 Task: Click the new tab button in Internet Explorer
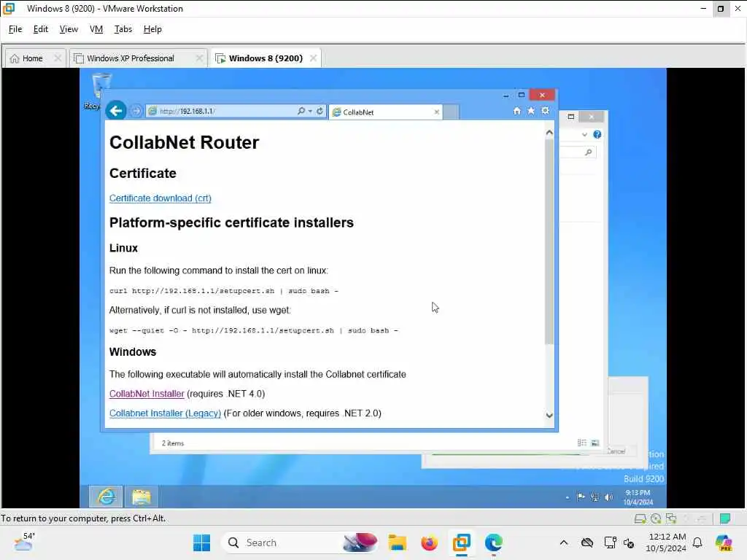(x=451, y=112)
